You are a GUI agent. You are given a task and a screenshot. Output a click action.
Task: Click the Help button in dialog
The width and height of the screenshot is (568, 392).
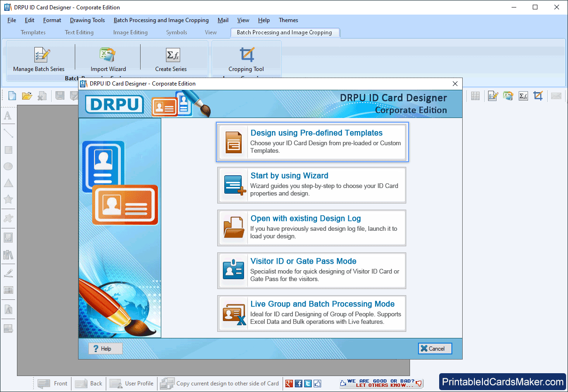tap(106, 348)
